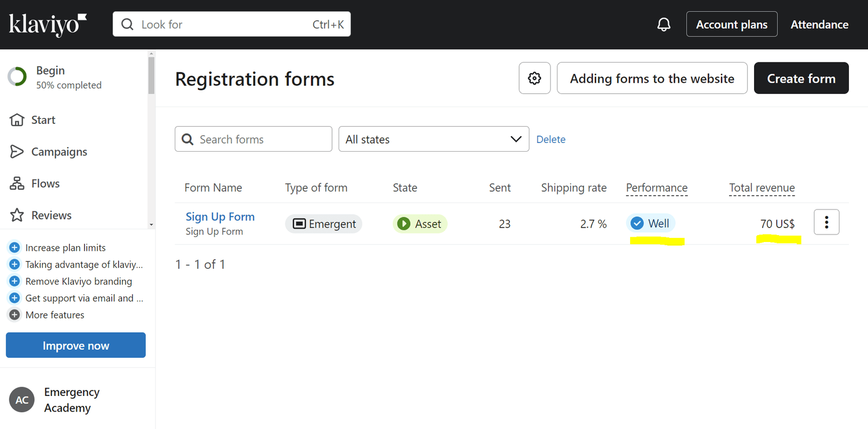Click the plus icon beside Taking advantage of klaviyo

click(x=14, y=265)
